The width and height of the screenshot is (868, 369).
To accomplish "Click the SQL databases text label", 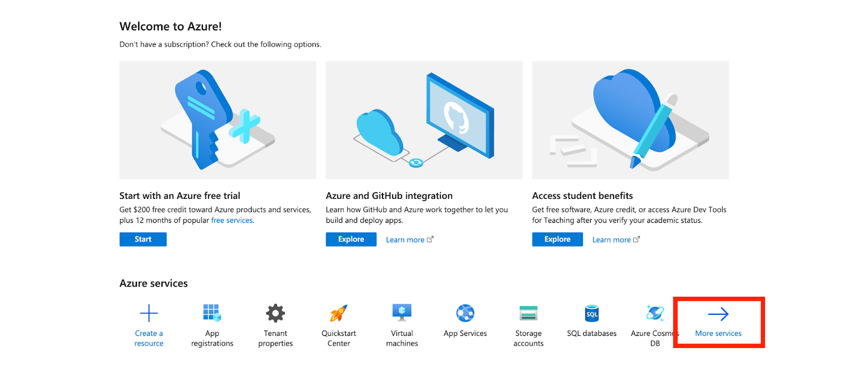I will point(592,333).
